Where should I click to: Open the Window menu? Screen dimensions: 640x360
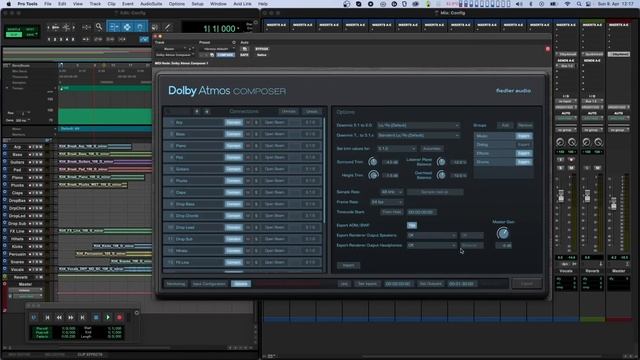(x=218, y=4)
